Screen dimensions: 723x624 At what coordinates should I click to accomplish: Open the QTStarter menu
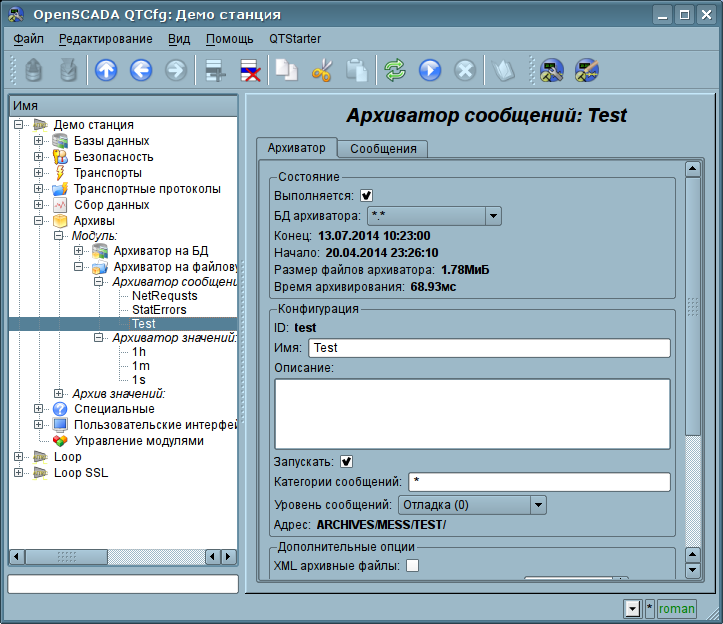[x=295, y=39]
